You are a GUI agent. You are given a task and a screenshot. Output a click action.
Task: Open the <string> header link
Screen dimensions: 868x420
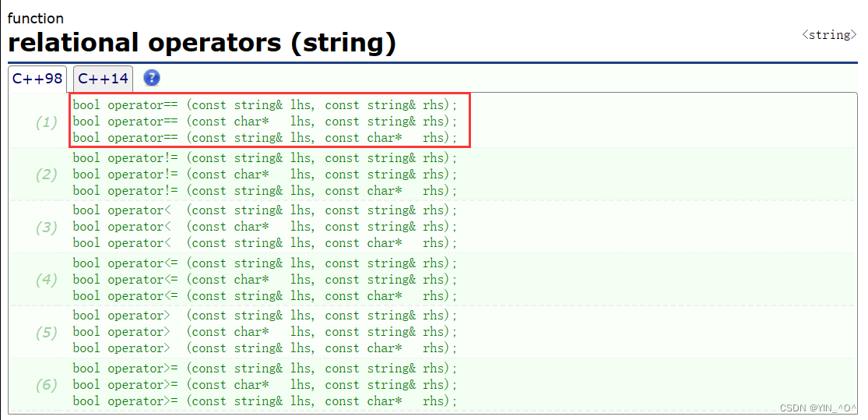[829, 35]
